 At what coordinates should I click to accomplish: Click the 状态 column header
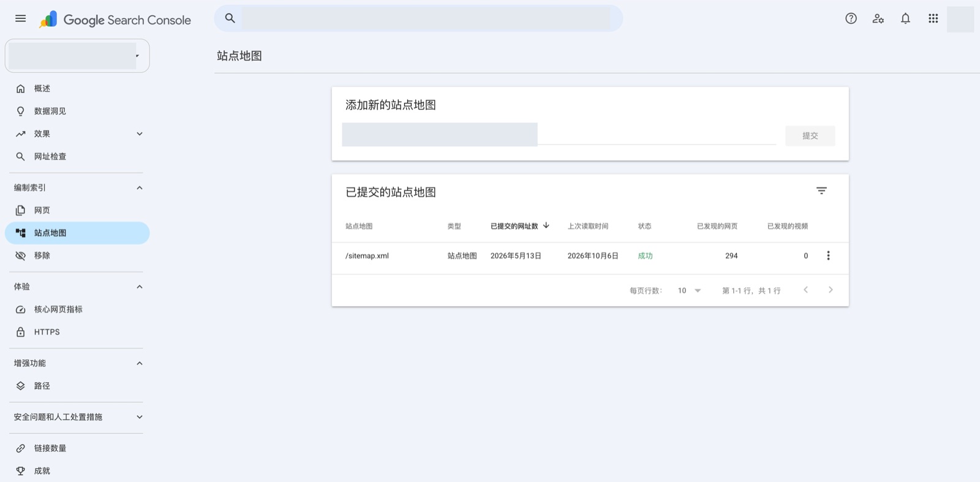pyautogui.click(x=644, y=226)
